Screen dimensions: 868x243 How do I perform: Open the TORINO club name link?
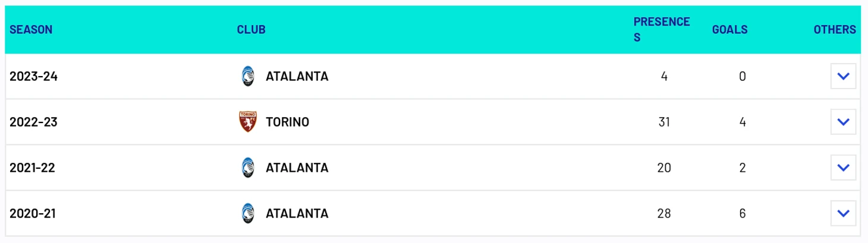(287, 122)
